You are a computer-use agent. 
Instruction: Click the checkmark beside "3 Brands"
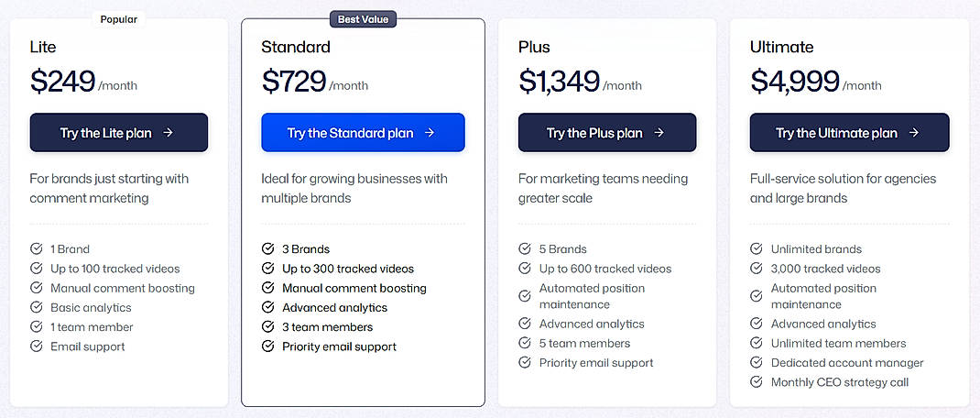tap(268, 249)
